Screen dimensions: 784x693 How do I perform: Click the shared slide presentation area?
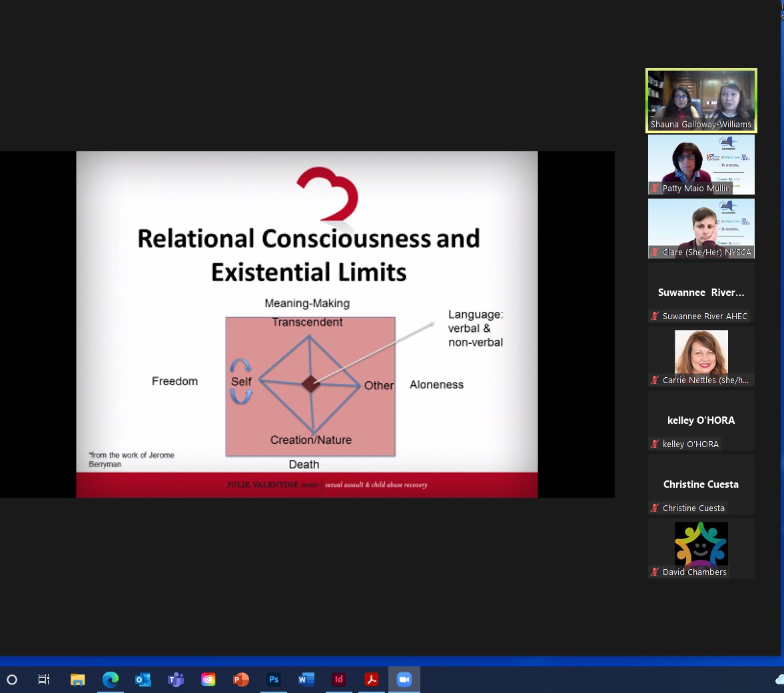pos(306,324)
